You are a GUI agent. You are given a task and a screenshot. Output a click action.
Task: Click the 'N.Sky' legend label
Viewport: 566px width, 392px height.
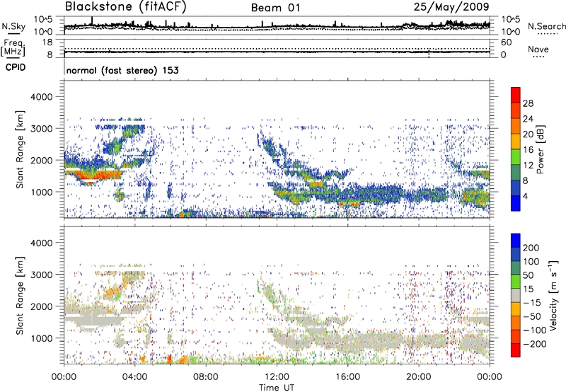[13, 26]
